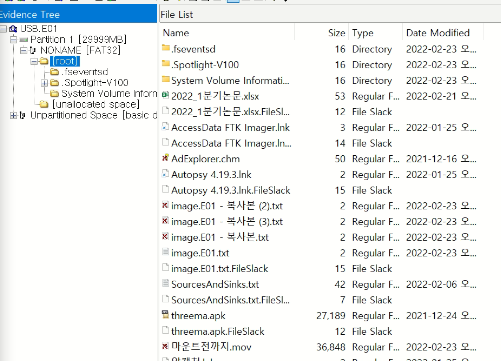The image size is (501, 361).
Task: Click the [root] folder icon in tree
Action: [44, 61]
